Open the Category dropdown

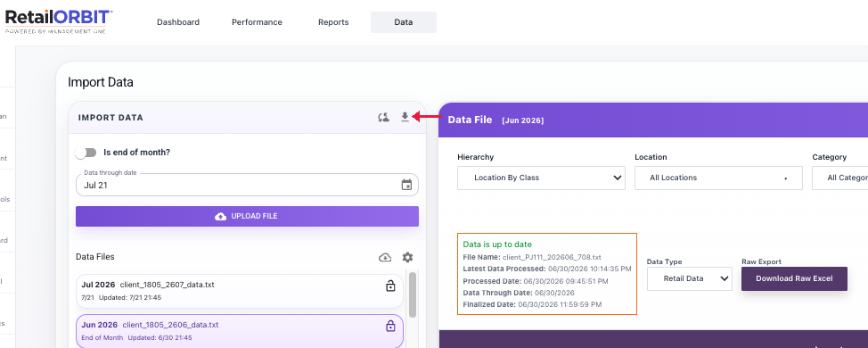(839, 178)
